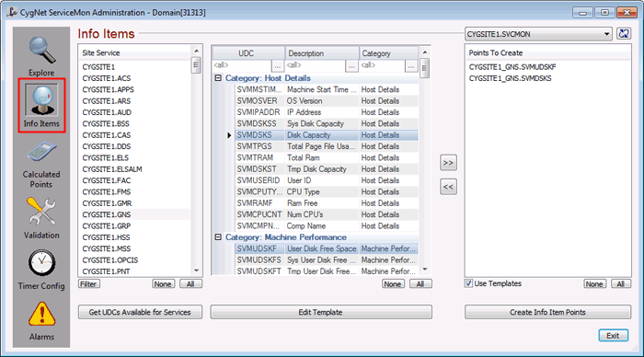The width and height of the screenshot is (644, 357).
Task: Click None under Site Service list
Action: point(163,284)
